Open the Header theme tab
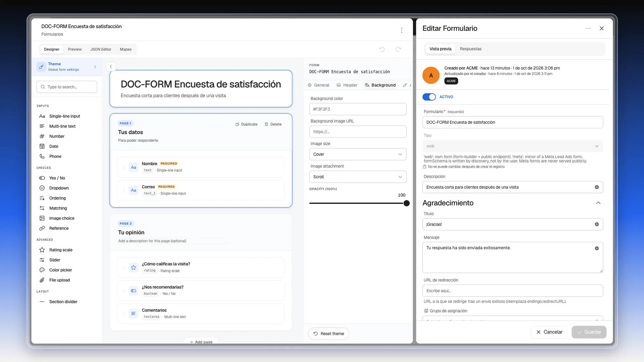Viewport: 644px width, 362px height. [347, 85]
